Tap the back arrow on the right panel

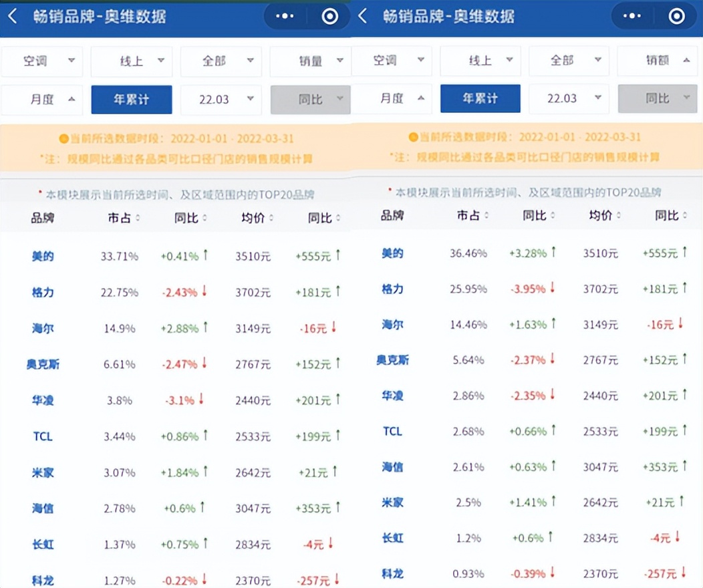(x=364, y=15)
